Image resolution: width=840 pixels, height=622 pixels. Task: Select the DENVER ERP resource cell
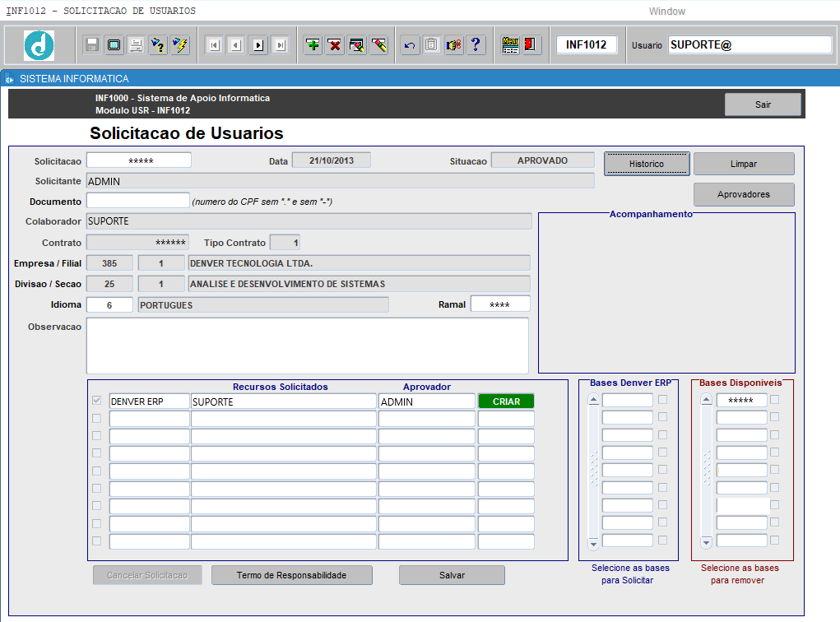[x=150, y=402]
